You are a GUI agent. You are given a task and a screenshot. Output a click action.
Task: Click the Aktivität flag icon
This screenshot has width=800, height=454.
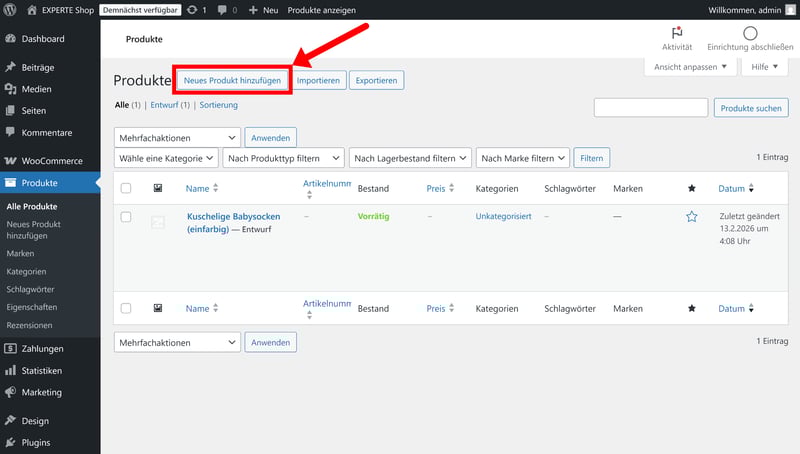tap(677, 33)
